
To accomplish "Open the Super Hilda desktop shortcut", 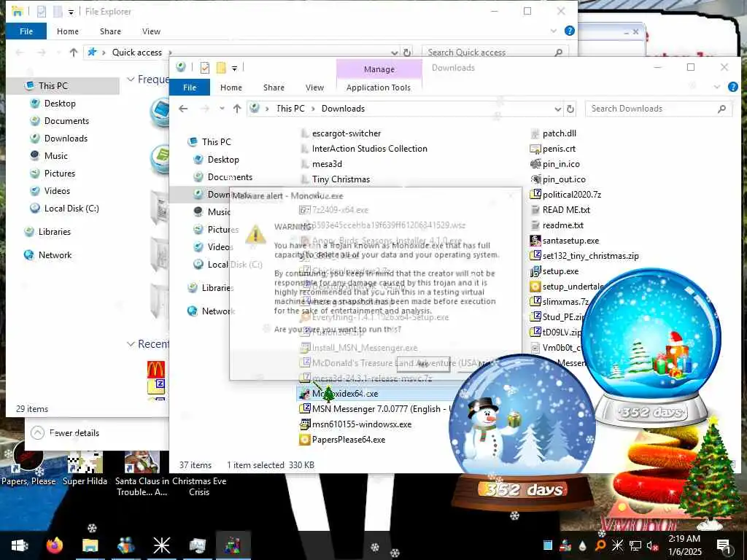I will [85, 469].
